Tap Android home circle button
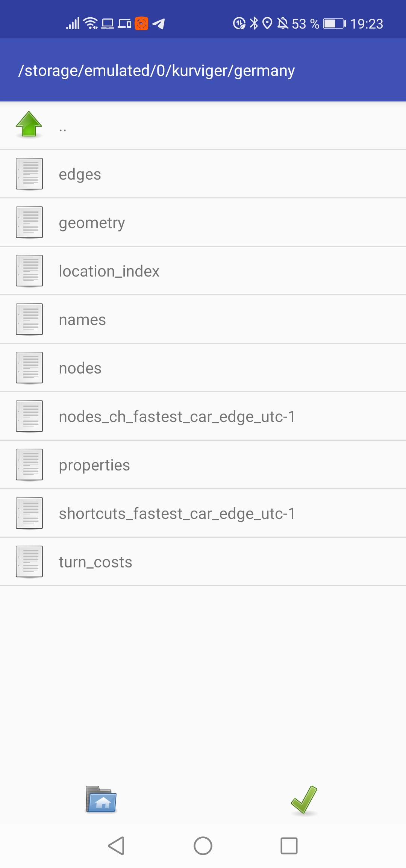 (x=203, y=846)
